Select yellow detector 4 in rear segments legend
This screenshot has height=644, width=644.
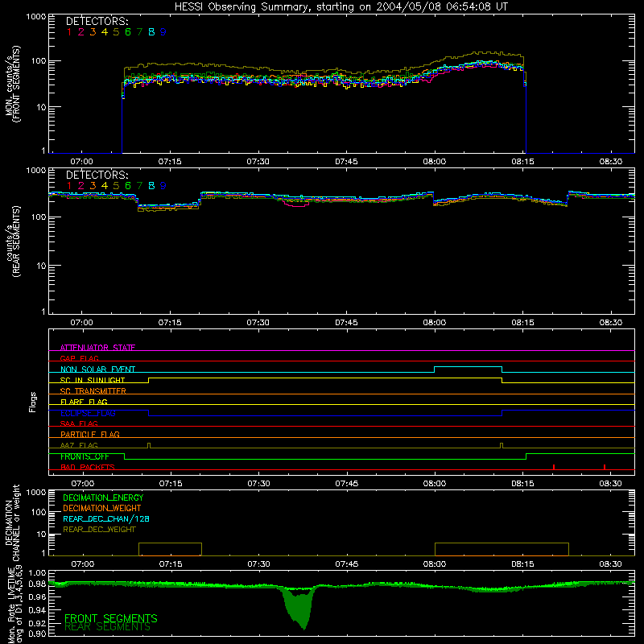pos(105,186)
